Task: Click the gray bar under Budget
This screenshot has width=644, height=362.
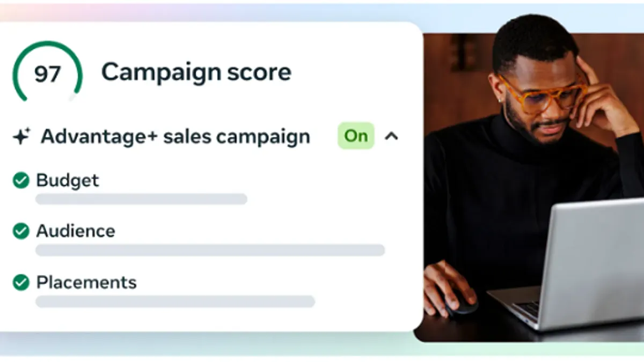Action: [141, 200]
